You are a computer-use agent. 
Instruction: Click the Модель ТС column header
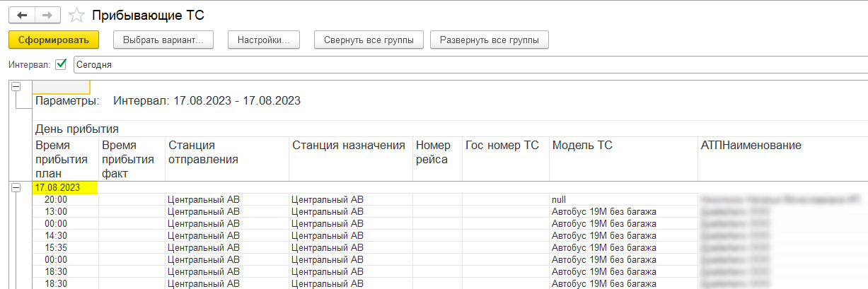582,146
